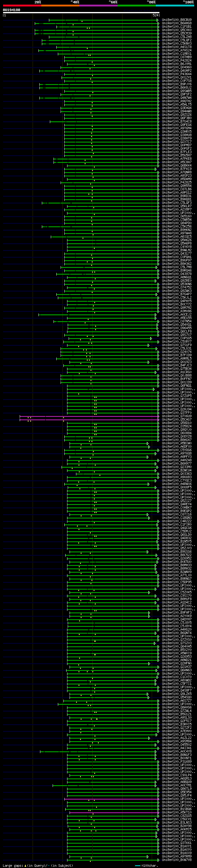197x868 pixels.
Task: Click the purple alignment bar for UniRef100_Q5CAG7
Action: pos(89,420)
